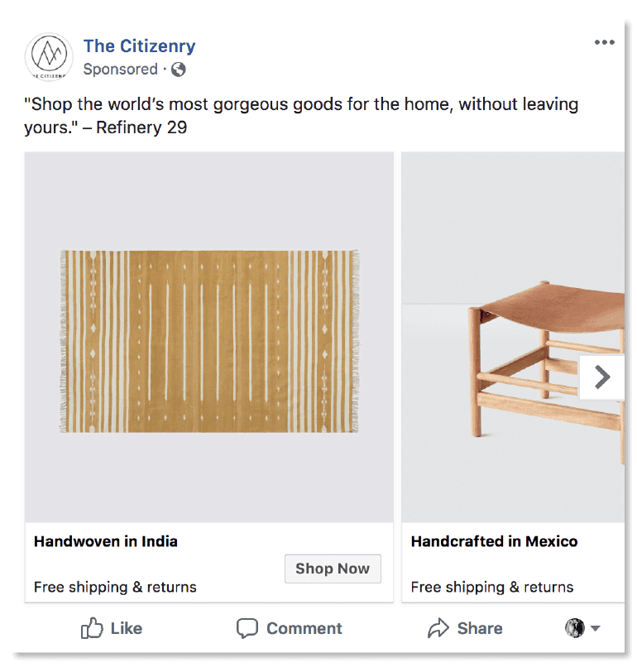The image size is (637, 672).
Task: Click the Handcrafted in Mexico headline
Action: 494,542
